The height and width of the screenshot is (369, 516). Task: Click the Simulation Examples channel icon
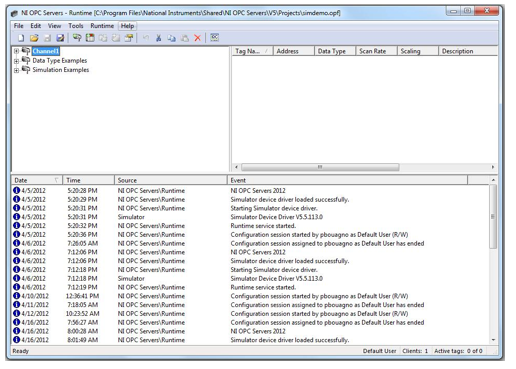[x=26, y=69]
